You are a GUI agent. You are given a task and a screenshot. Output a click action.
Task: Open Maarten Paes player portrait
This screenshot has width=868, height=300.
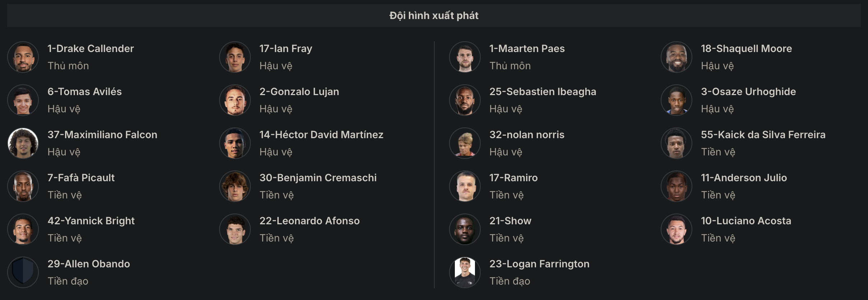pyautogui.click(x=465, y=57)
